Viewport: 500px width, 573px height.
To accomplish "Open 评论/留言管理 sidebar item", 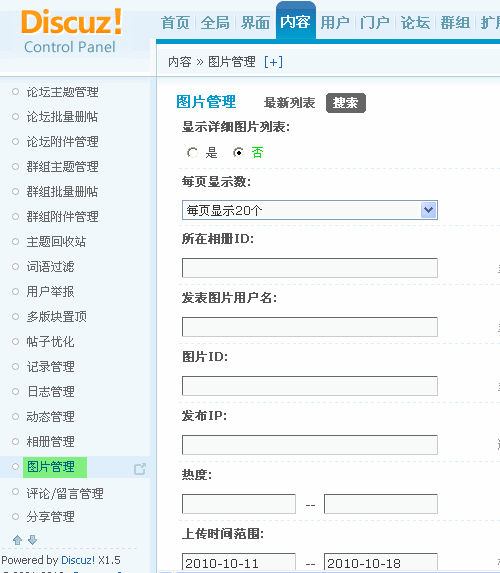I will (x=65, y=493).
